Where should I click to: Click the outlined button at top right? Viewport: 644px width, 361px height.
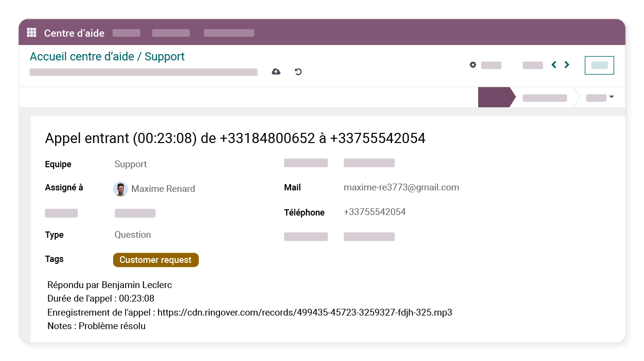[x=599, y=65]
